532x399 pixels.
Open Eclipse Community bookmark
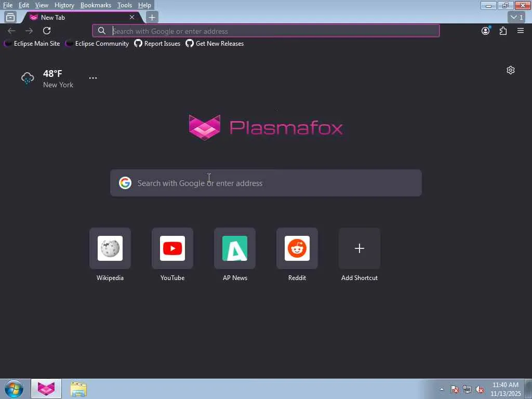click(x=97, y=44)
